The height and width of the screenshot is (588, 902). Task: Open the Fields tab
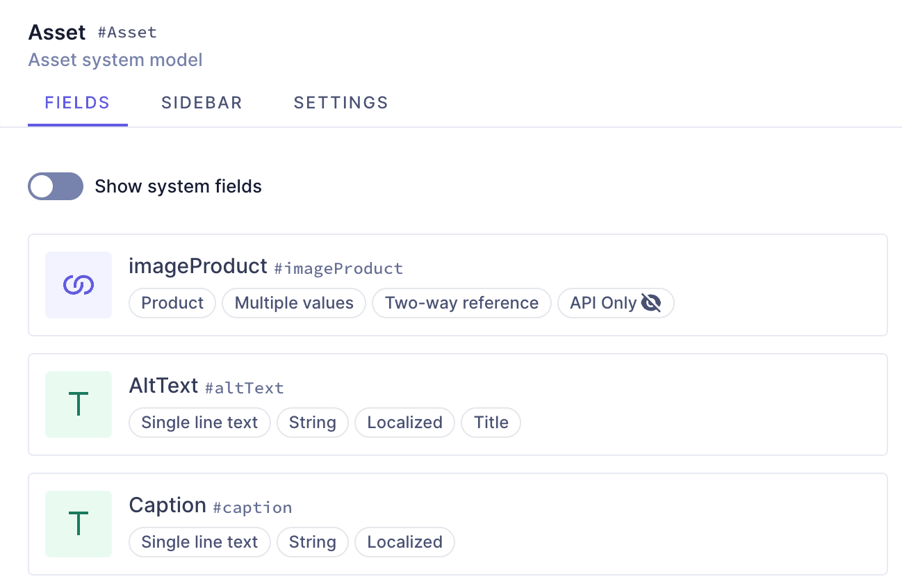[x=77, y=103]
